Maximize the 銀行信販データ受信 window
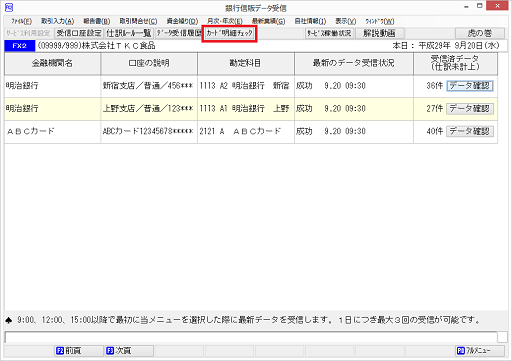Image resolution: width=512 pixels, height=361 pixels. (x=480, y=6)
